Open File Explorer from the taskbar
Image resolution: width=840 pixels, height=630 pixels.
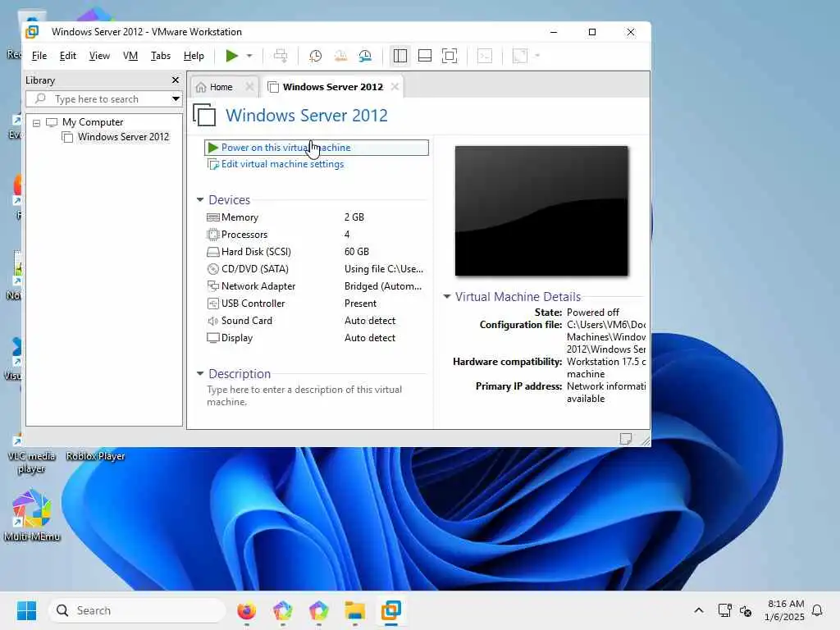(354, 610)
